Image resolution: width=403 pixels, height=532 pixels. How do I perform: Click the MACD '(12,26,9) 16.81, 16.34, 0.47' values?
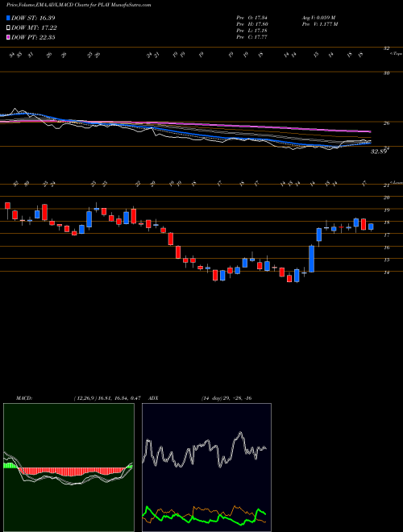107,398
